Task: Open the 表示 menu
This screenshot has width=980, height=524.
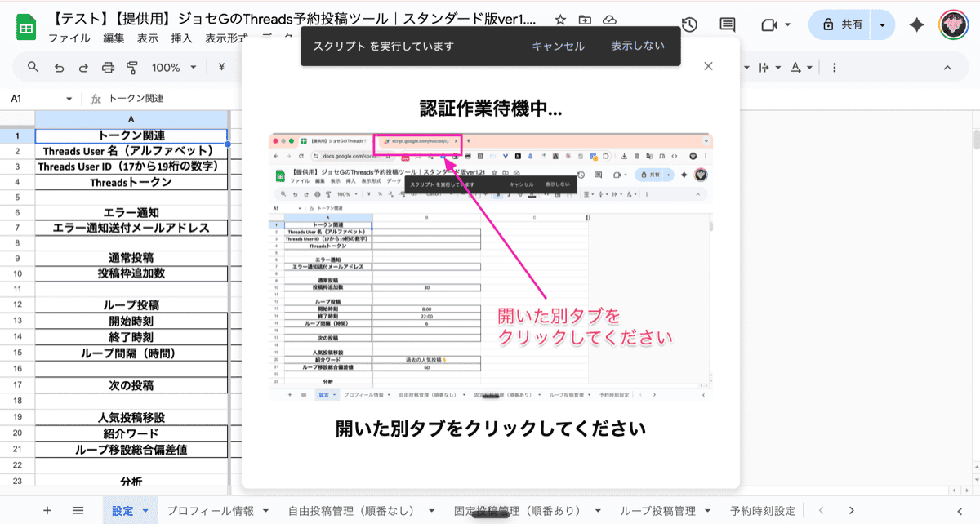Action: (148, 38)
